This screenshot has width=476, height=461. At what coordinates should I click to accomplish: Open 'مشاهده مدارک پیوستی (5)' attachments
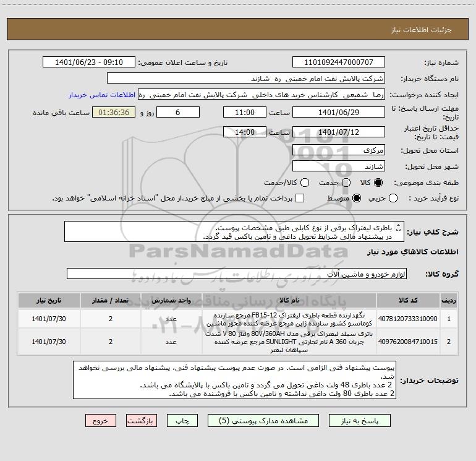click(x=263, y=421)
